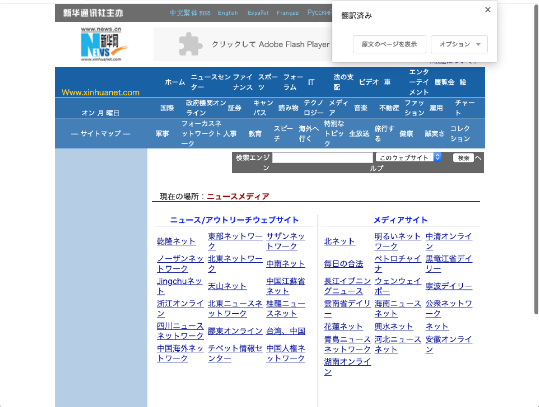Open the 音楽 navigation item
Image resolution: width=539 pixels, height=407 pixels.
(361, 108)
